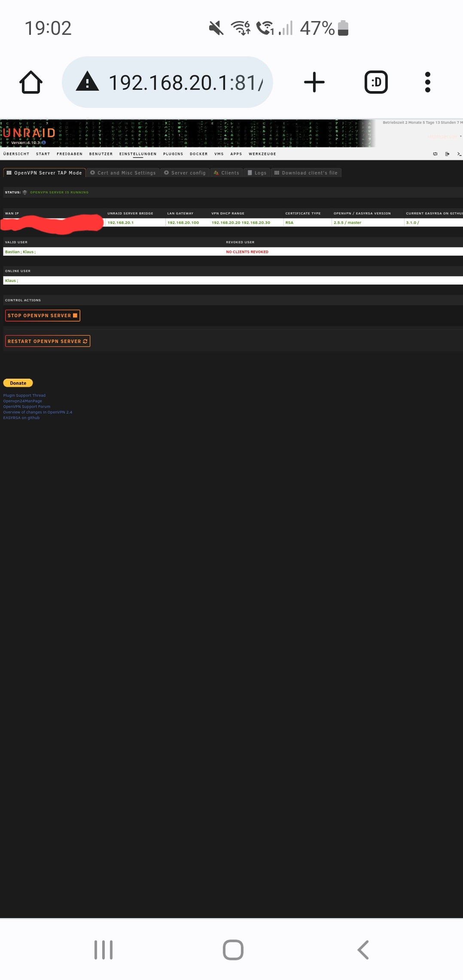The width and height of the screenshot is (463, 980).
Task: Open the Plugin Support Thread link
Action: (24, 395)
